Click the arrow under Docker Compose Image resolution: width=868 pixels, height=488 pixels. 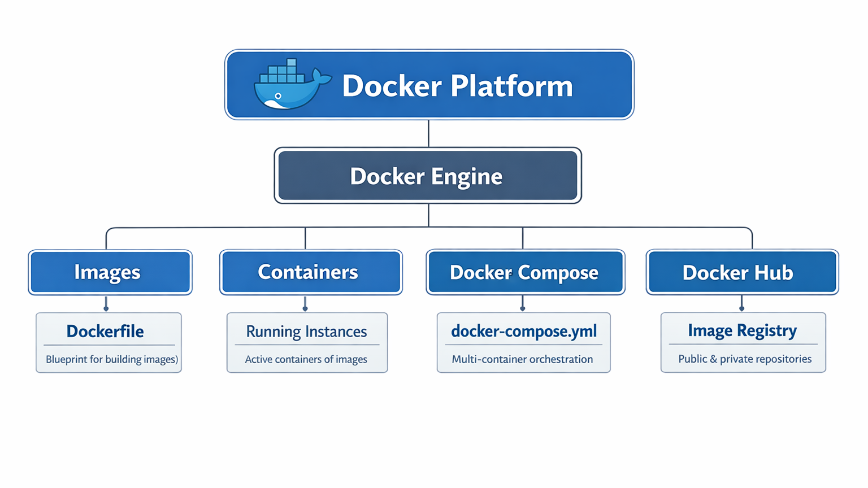click(523, 304)
